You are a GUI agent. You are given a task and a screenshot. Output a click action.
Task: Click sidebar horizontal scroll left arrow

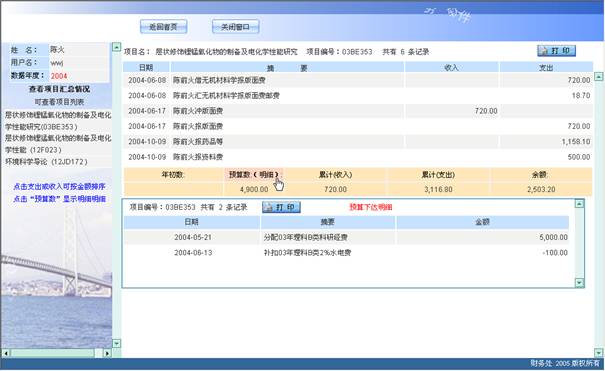5,353
